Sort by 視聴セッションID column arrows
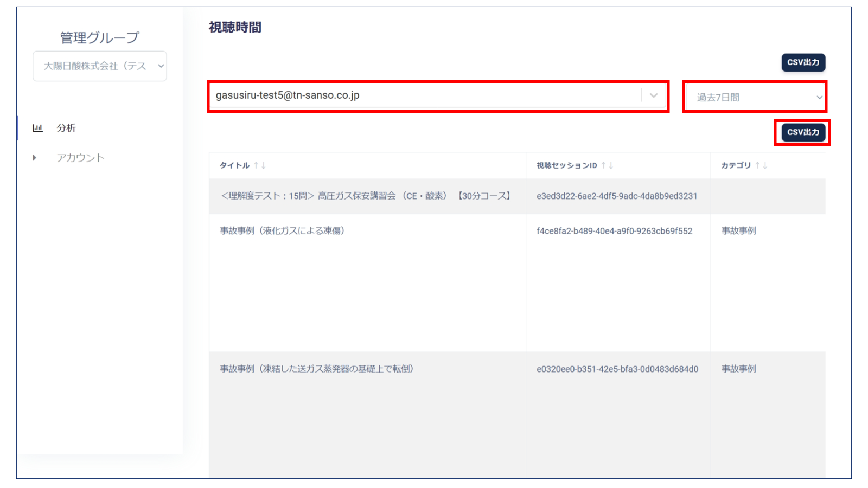 tap(607, 165)
